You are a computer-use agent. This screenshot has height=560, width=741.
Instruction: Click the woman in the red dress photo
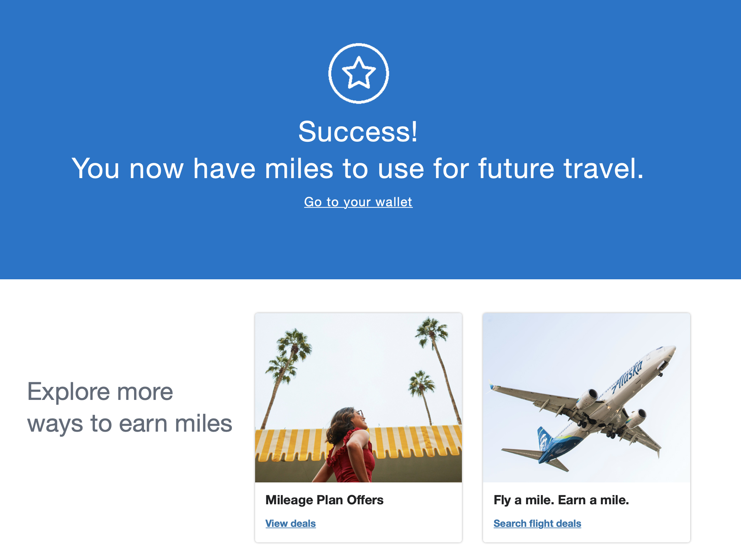(349, 446)
